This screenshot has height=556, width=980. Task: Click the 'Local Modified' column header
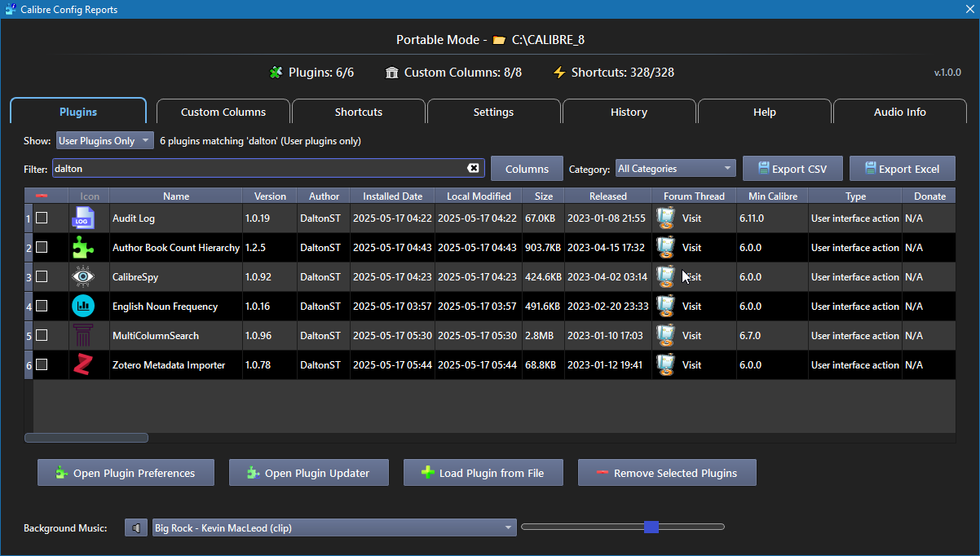coord(479,196)
